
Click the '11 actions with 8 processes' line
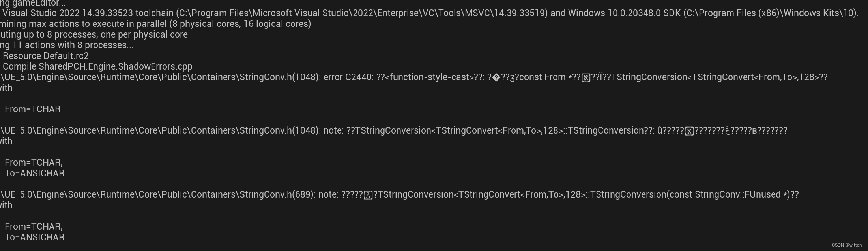73,45
